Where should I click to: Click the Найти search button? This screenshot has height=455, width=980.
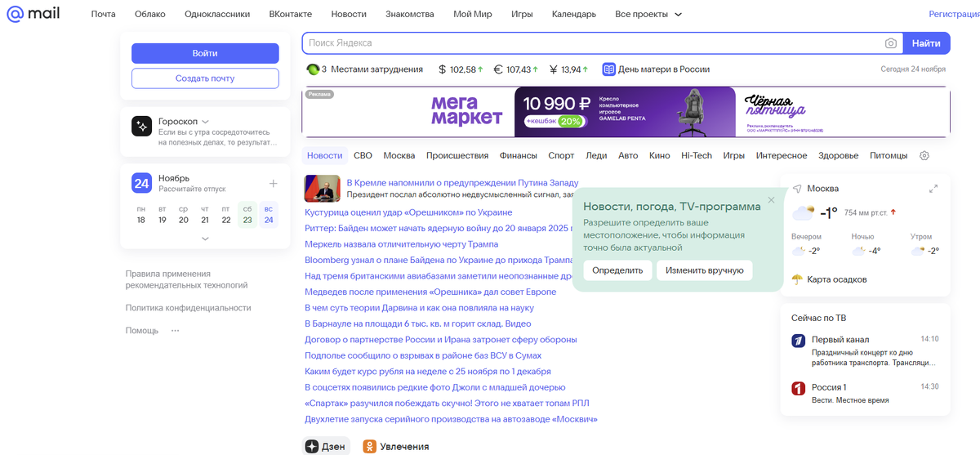pyautogui.click(x=926, y=43)
